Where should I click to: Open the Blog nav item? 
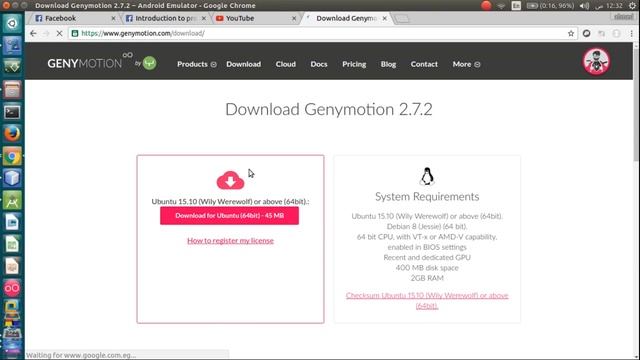click(388, 64)
